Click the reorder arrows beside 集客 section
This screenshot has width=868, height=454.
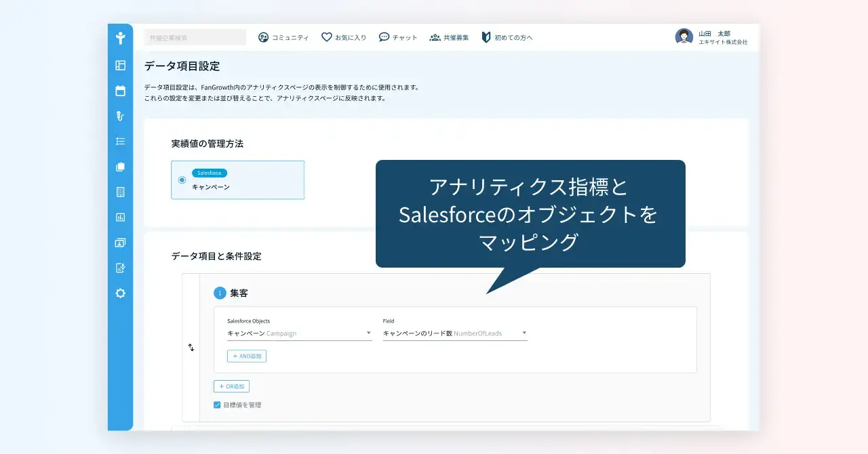191,347
